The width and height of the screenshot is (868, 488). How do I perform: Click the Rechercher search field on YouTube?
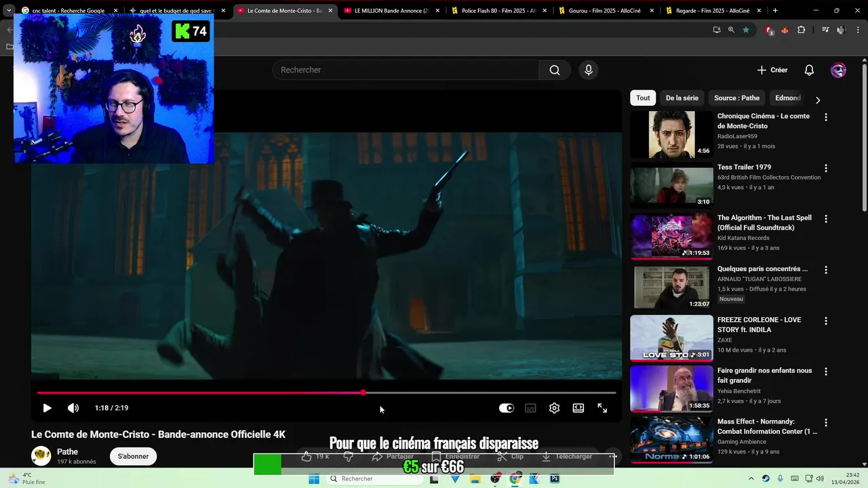click(x=406, y=70)
